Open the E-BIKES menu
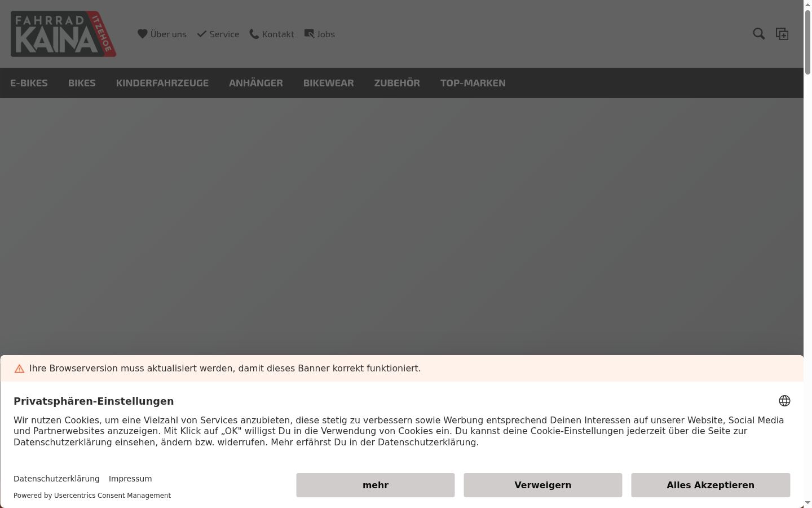Viewport: 812px width, 508px height. coord(29,83)
